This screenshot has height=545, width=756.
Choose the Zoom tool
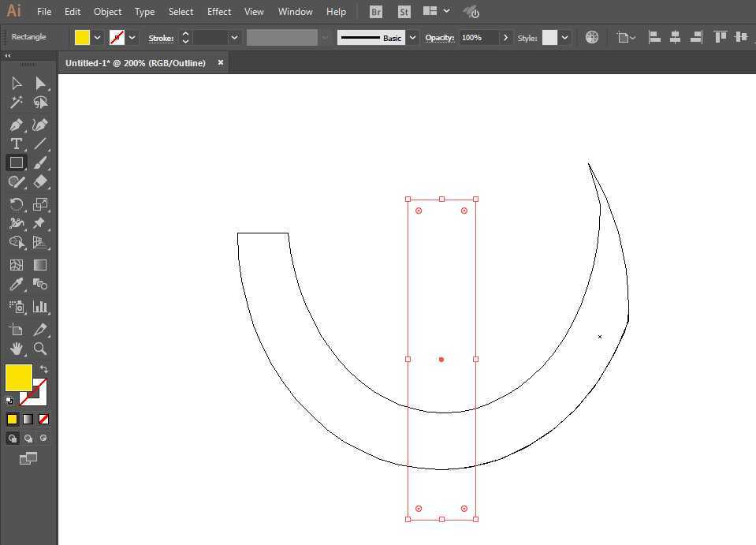pos(42,348)
